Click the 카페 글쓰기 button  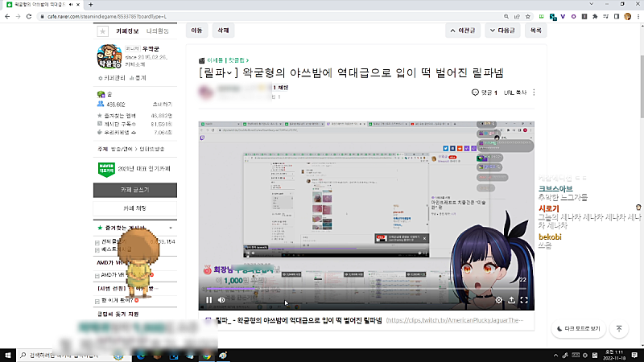pos(135,190)
